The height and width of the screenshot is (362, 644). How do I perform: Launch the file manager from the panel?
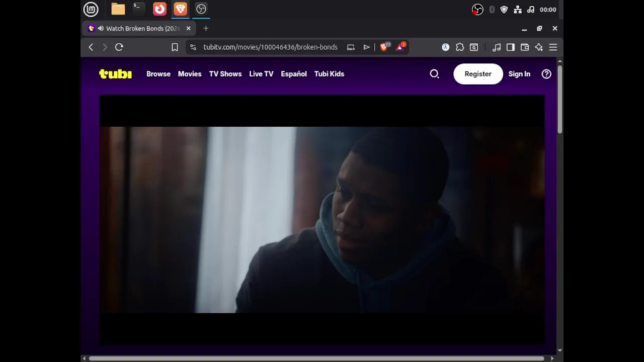(118, 9)
